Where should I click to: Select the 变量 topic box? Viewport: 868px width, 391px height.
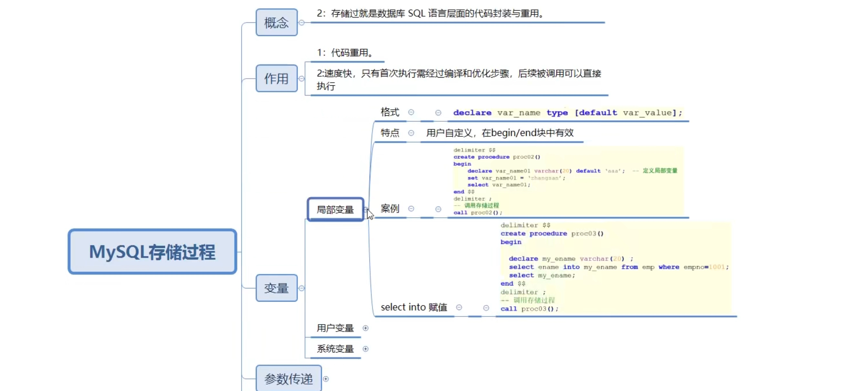pos(276,288)
